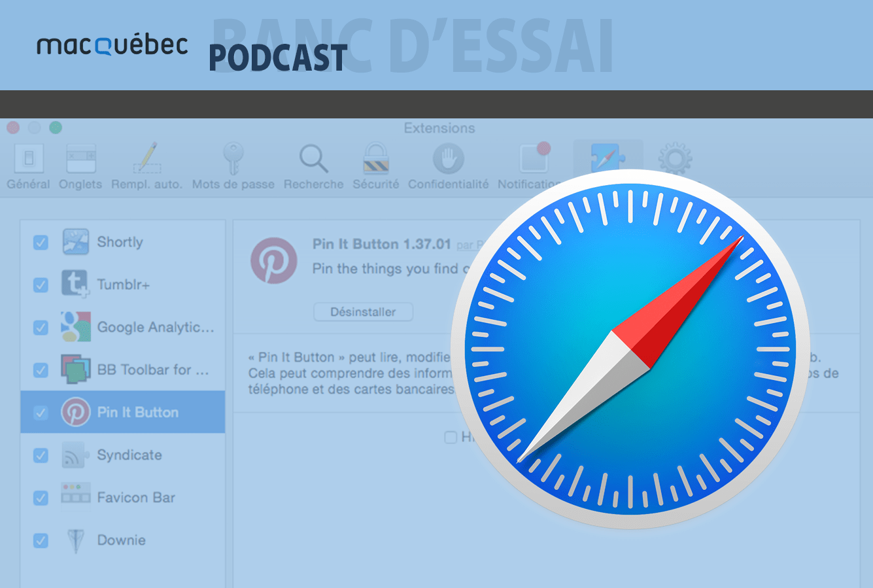873x588 pixels.
Task: Turn off the BB Toolbar checkbox
Action: tap(41, 370)
